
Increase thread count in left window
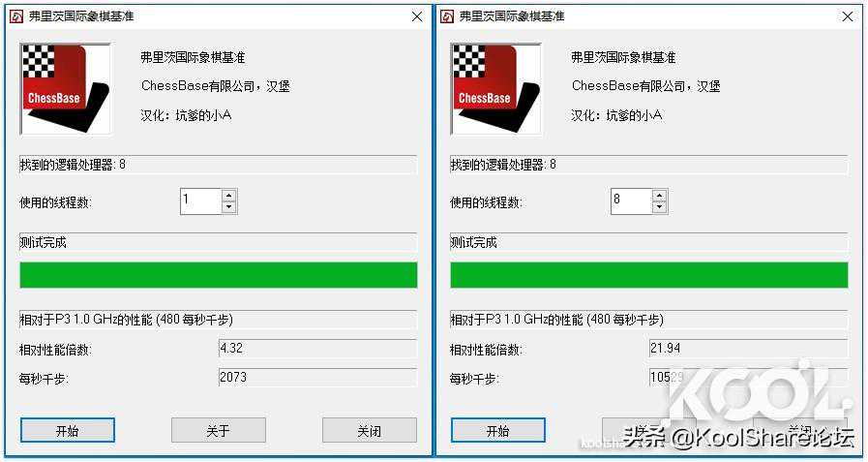(x=229, y=195)
